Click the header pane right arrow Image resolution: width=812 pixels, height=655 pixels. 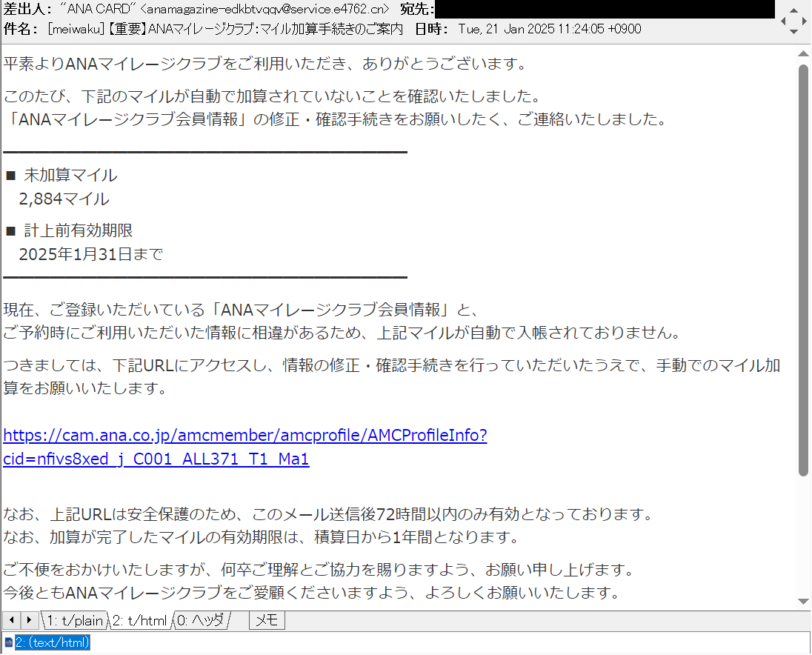(x=805, y=21)
